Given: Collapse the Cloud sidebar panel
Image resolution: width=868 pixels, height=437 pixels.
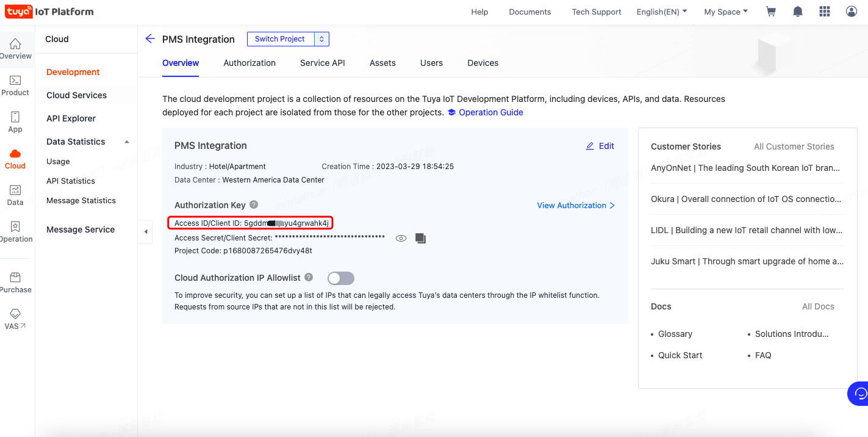Looking at the screenshot, I should point(145,231).
